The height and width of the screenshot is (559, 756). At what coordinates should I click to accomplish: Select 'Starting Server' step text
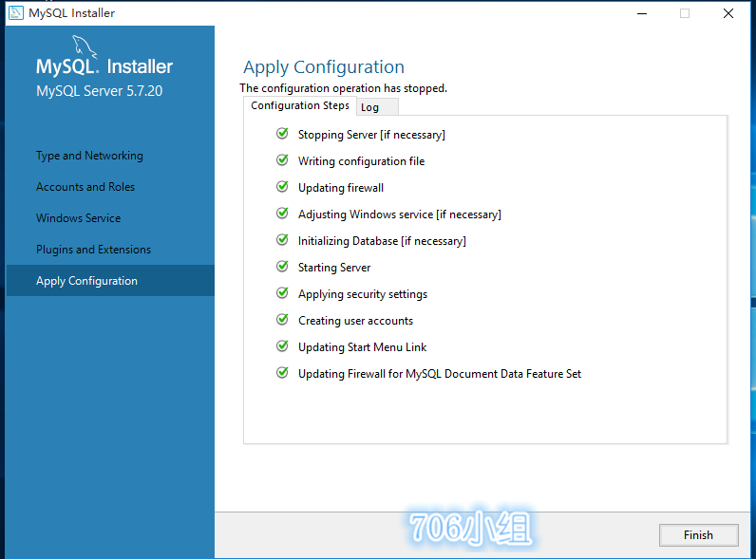pos(334,268)
